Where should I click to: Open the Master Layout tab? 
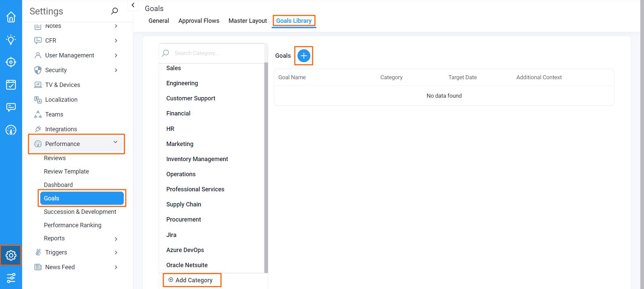(248, 21)
